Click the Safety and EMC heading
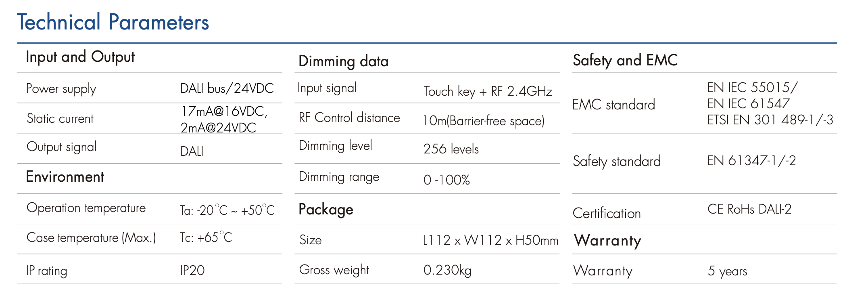Image resolution: width=868 pixels, height=298 pixels. point(625,61)
